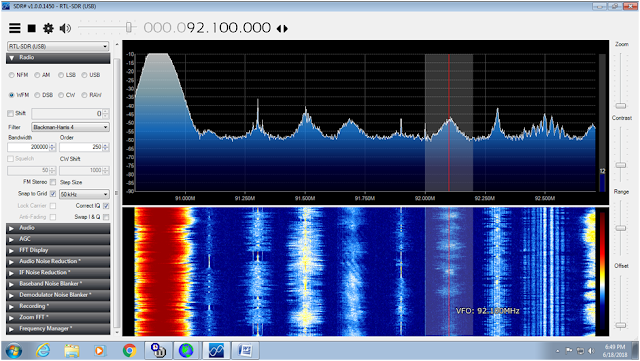Viewport: 640px width, 361px height.
Task: Toggle the Snap to Grid checkbox
Action: point(53,194)
